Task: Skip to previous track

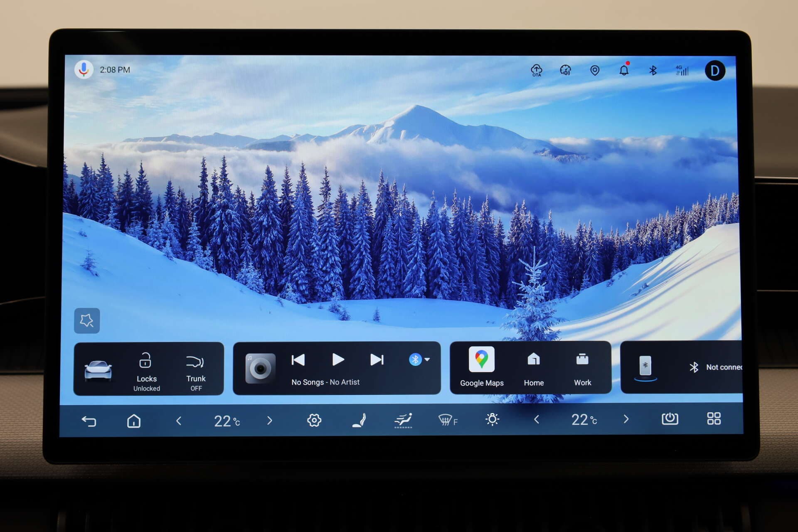Action: (x=298, y=360)
